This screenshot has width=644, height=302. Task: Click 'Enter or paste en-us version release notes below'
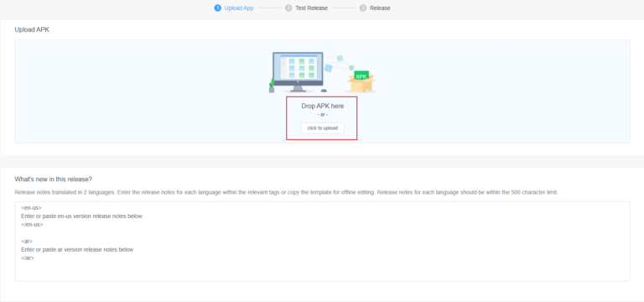click(x=81, y=216)
